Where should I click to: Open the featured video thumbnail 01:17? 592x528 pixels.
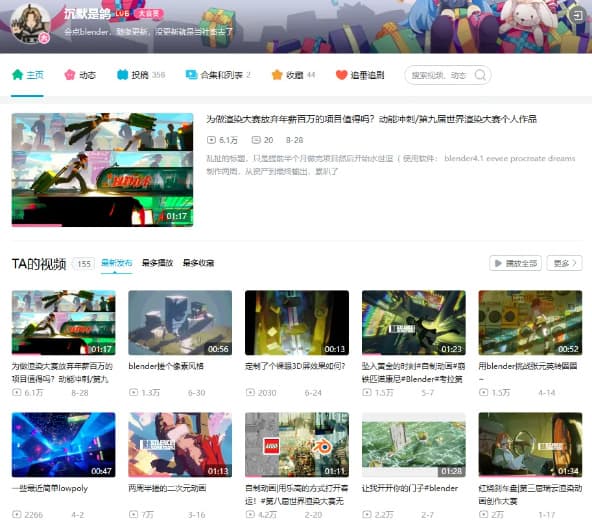[102, 170]
